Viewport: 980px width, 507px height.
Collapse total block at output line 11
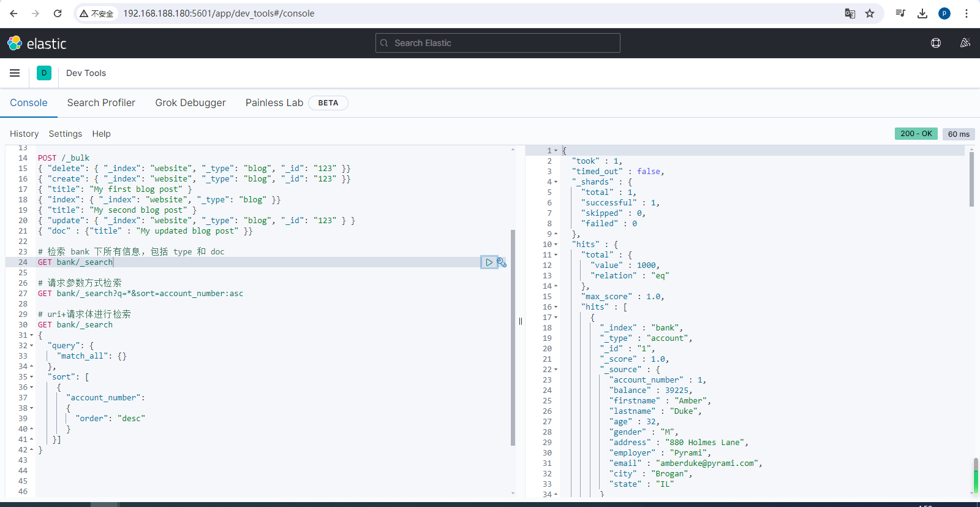556,255
